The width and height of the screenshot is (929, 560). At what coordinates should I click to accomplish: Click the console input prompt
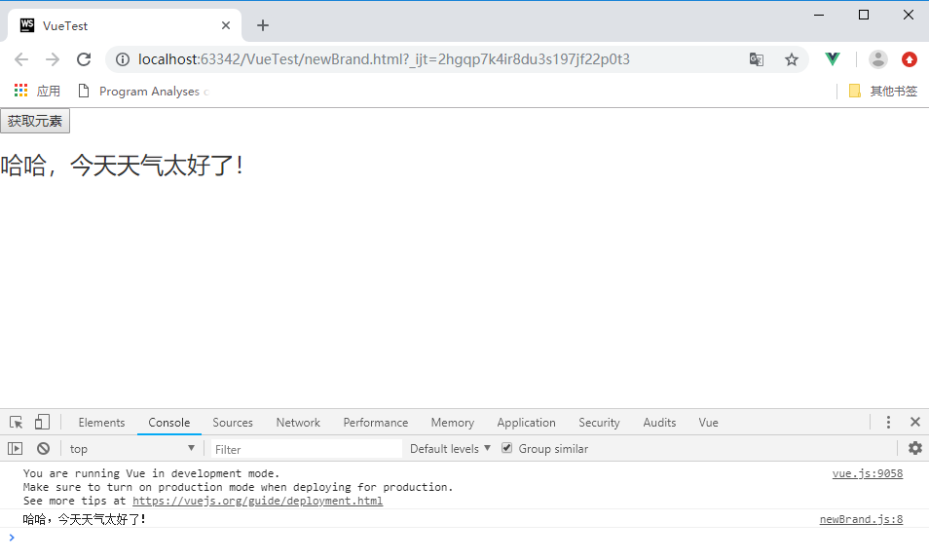tap(464, 538)
